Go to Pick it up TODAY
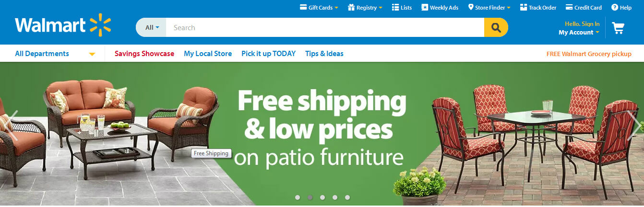This screenshot has height=207, width=644. (x=268, y=54)
